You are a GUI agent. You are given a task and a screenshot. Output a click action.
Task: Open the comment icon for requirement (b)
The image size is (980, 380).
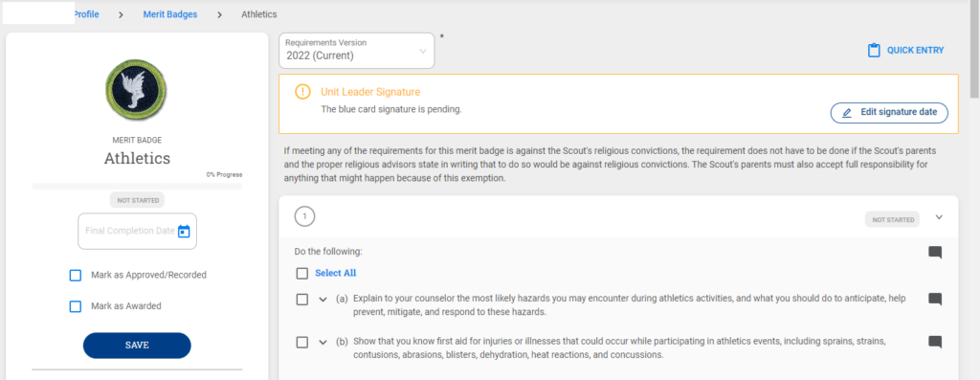point(935,342)
